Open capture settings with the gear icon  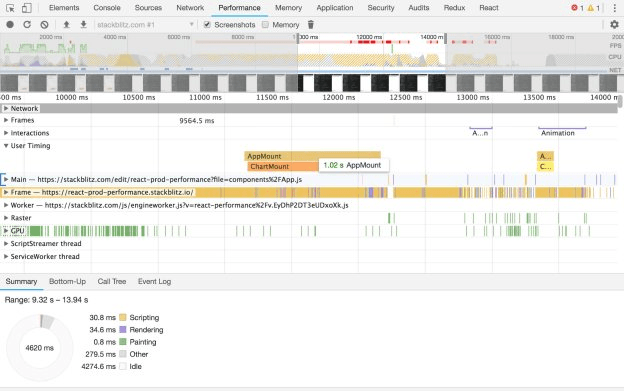(x=614, y=25)
